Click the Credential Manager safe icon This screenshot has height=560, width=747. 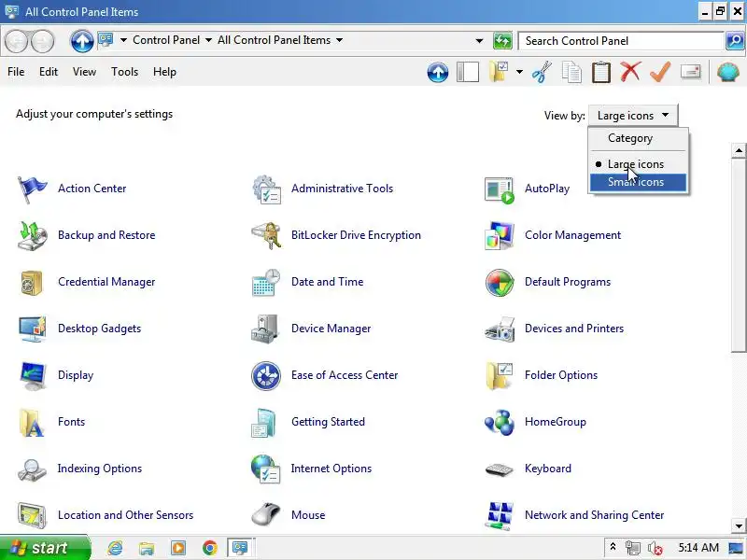[32, 283]
